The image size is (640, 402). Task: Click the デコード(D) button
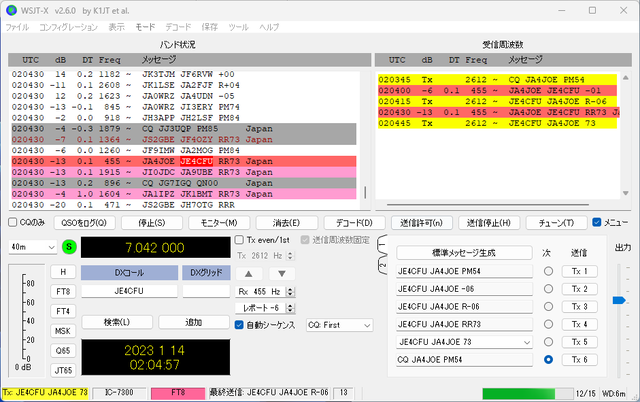(354, 223)
